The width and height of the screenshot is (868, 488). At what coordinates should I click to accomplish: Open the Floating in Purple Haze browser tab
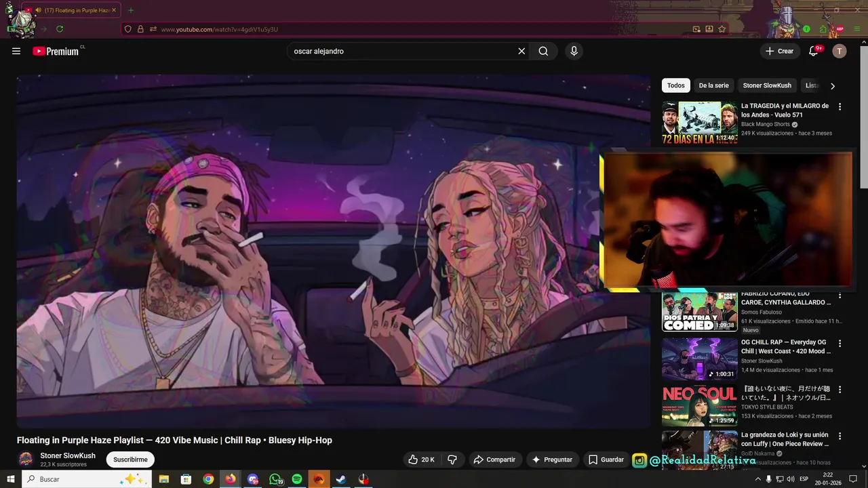pyautogui.click(x=71, y=10)
